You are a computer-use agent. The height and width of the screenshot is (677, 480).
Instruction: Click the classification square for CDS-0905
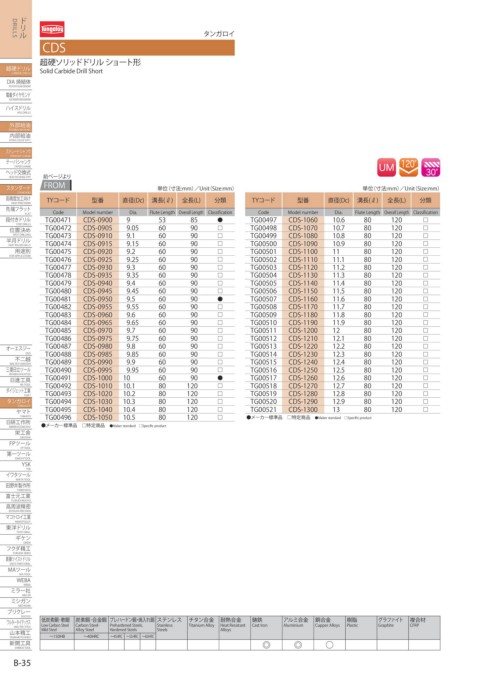click(220, 228)
